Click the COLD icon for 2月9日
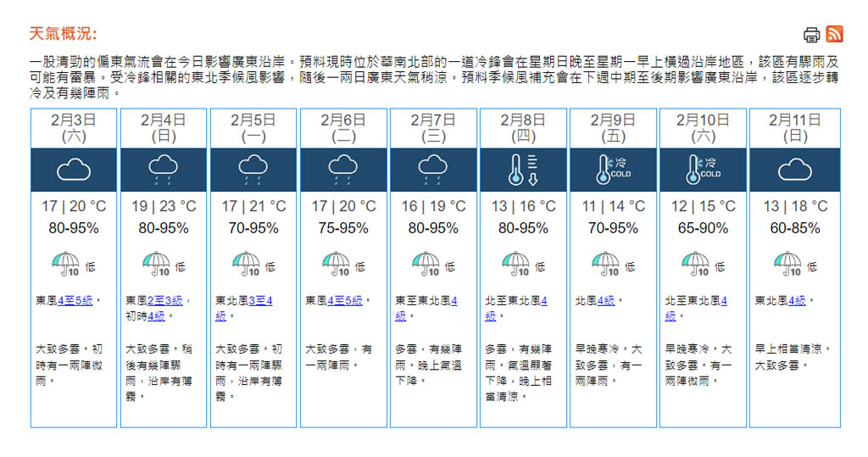868x457 pixels. [613, 170]
